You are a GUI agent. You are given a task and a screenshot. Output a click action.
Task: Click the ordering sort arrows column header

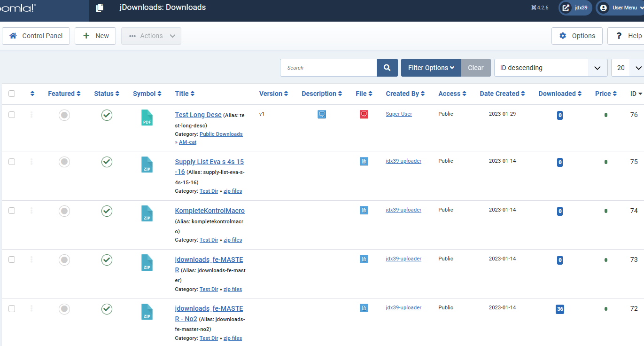tap(32, 94)
